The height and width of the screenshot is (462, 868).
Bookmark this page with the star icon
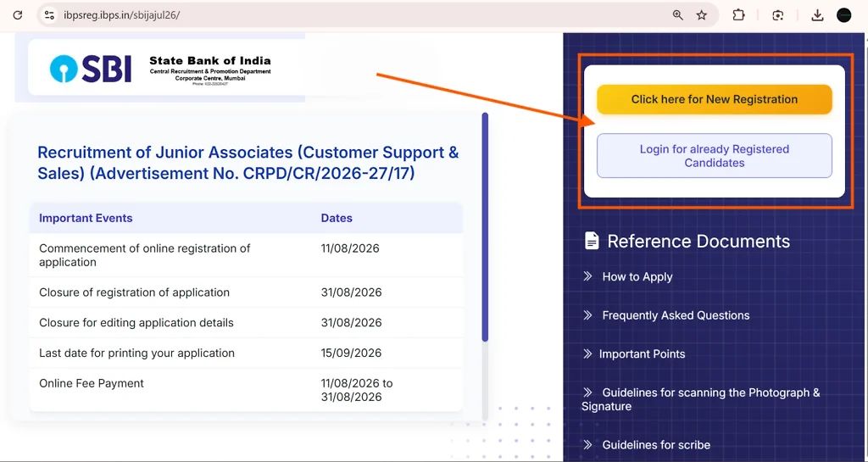point(701,15)
